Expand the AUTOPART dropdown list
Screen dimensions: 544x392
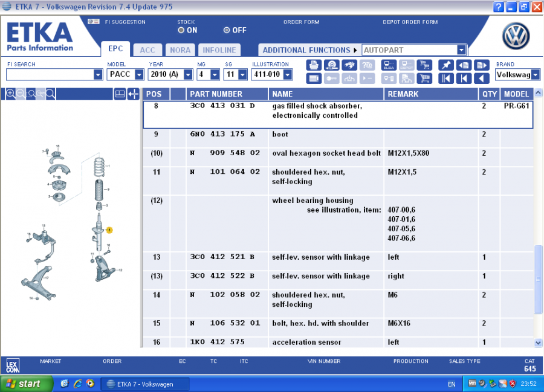click(x=461, y=50)
